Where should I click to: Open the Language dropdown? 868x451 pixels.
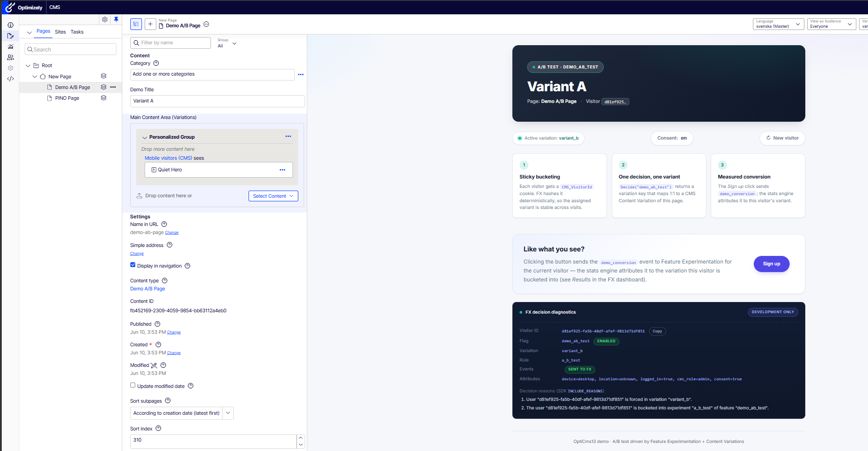tap(778, 24)
